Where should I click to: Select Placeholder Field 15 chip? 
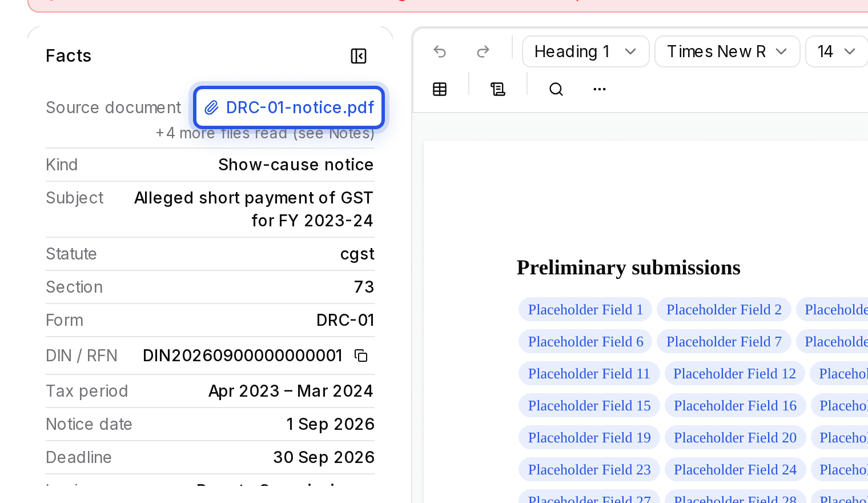coord(589,405)
